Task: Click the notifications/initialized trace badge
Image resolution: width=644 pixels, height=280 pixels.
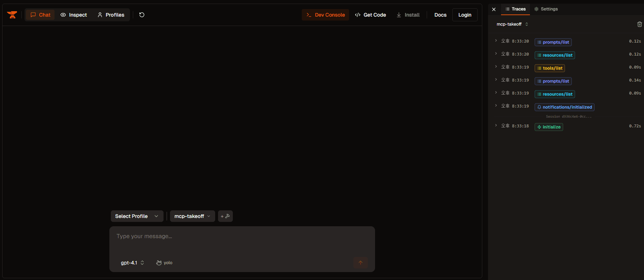Action: click(565, 107)
